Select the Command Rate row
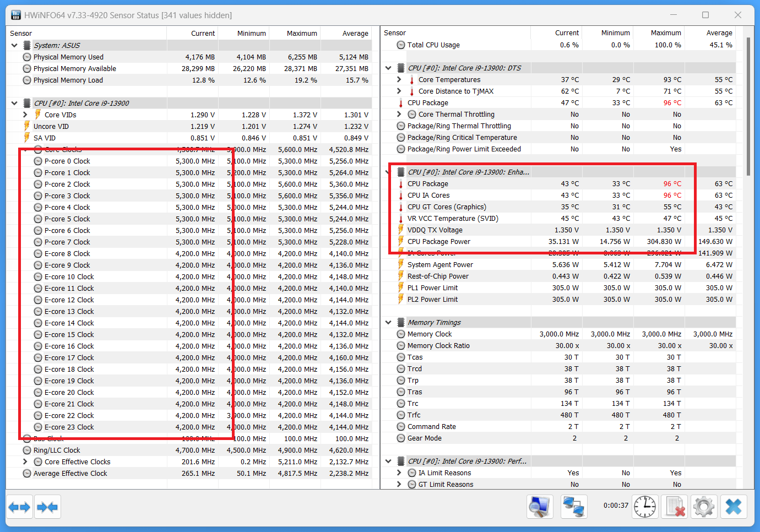The height and width of the screenshot is (532, 760). coord(558,427)
